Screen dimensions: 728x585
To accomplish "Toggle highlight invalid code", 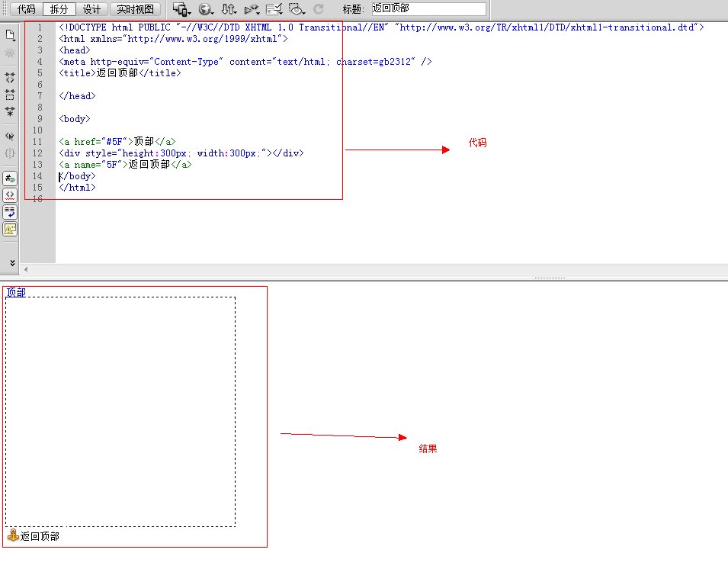I will tap(10, 194).
